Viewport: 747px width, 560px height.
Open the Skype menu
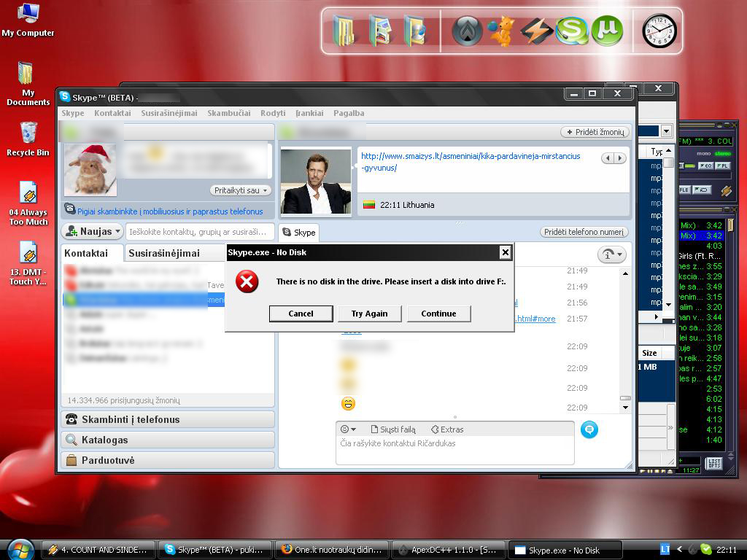pos(73,113)
